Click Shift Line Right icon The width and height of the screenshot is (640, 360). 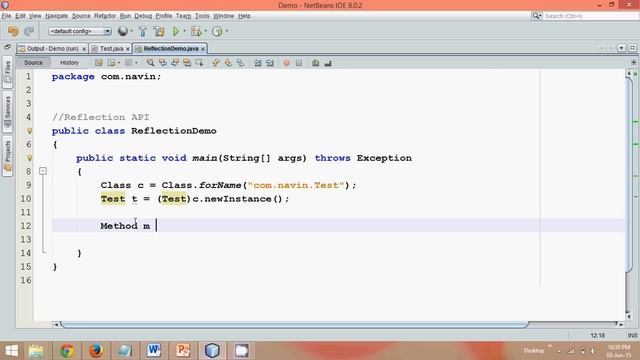[x=270, y=63]
